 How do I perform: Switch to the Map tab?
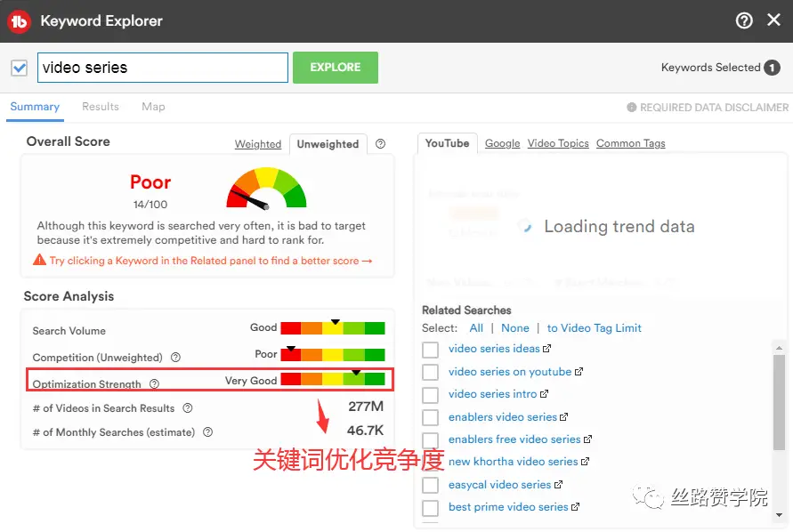153,107
